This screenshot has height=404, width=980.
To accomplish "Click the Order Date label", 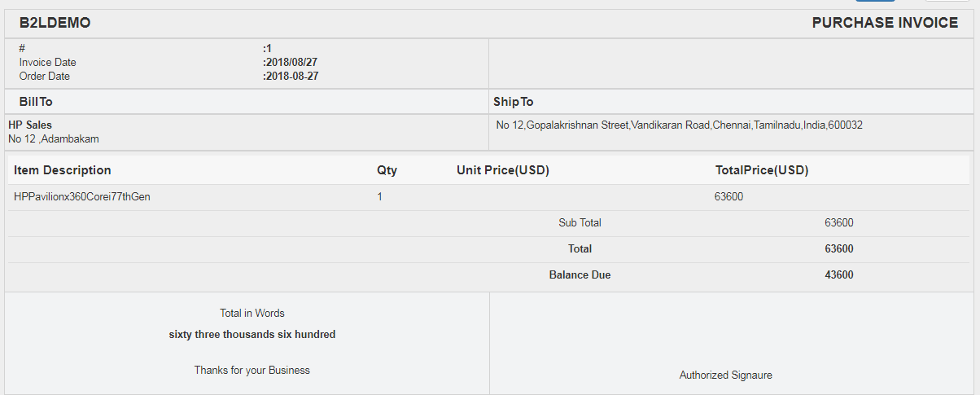I will [45, 76].
